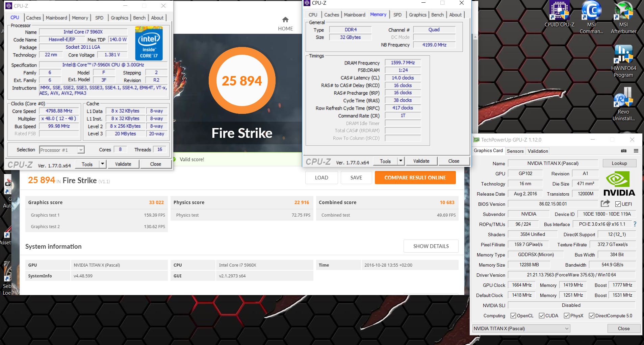Open CPUID CPU-Z desktop shortcut
This screenshot has width=644, height=345.
tap(559, 14)
